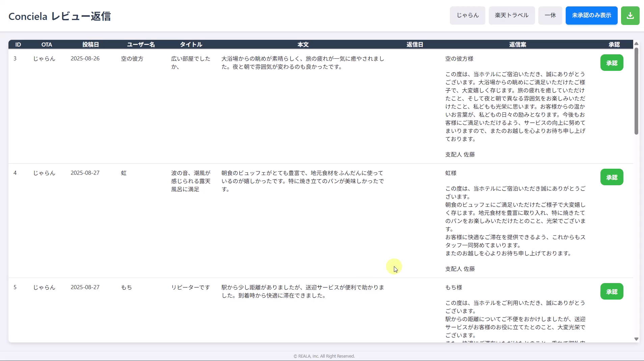Screen dimensions: 644x361
Task: Approve the reply for review ID 5
Action: pyautogui.click(x=611, y=291)
